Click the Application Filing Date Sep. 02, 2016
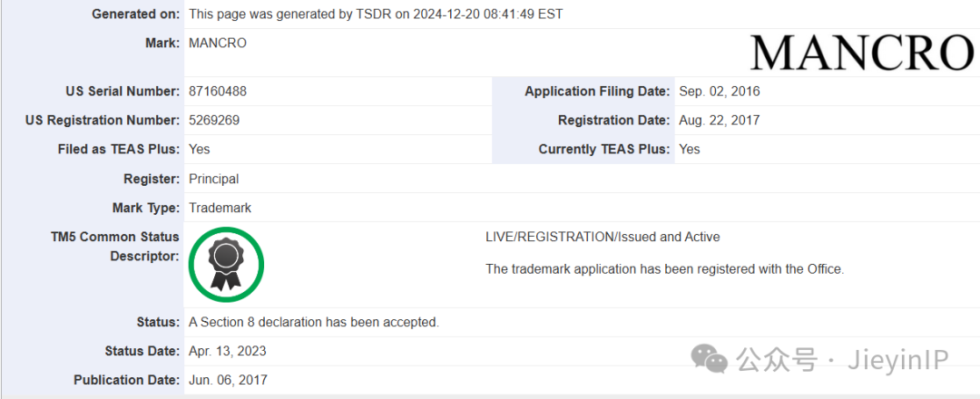Image resolution: width=980 pixels, height=399 pixels. tap(720, 92)
